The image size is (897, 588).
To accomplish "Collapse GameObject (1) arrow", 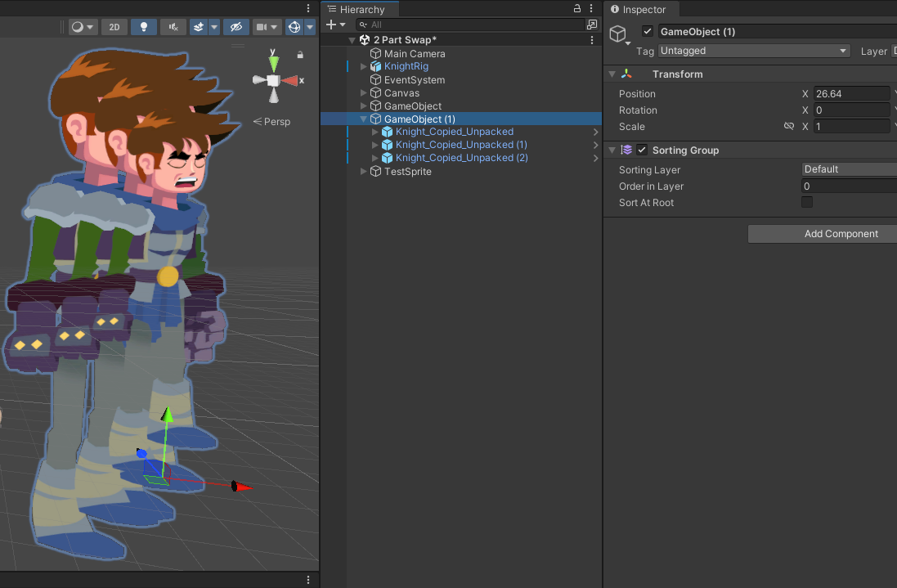I will pos(363,119).
